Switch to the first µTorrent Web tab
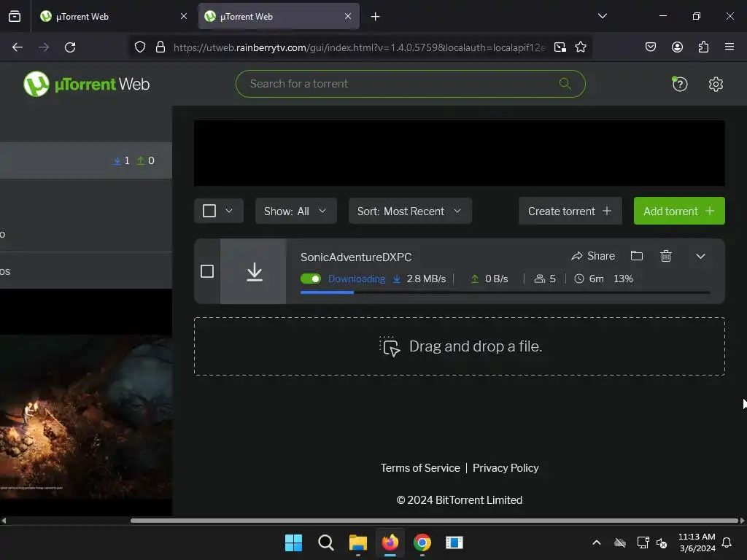 click(115, 17)
